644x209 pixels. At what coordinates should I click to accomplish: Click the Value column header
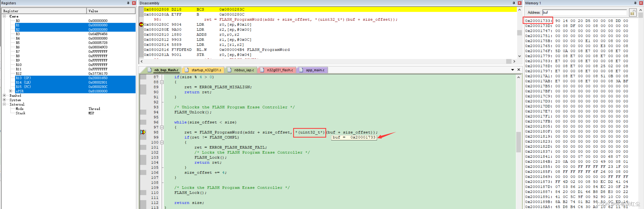click(x=111, y=11)
